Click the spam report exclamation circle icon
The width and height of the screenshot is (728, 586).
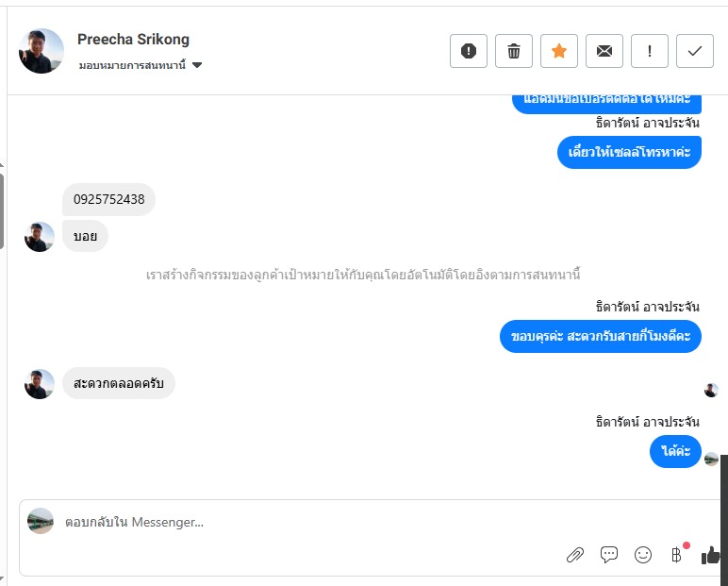[469, 51]
